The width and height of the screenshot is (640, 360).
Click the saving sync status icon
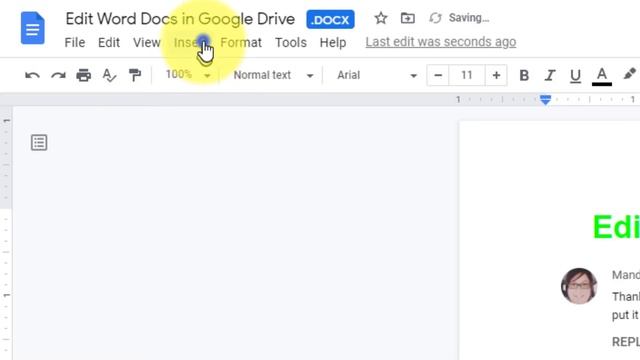point(435,18)
